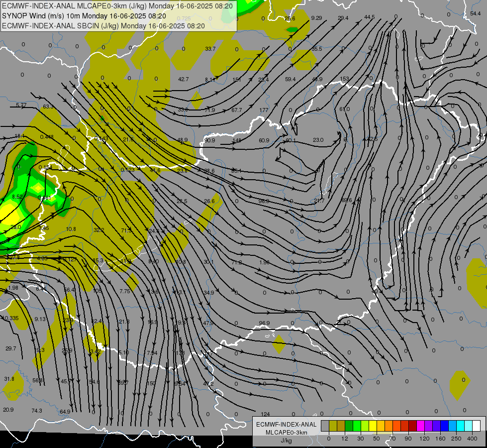The width and height of the screenshot is (487, 448).
Task: Click the map value '90.9'
Action: click(209, 140)
